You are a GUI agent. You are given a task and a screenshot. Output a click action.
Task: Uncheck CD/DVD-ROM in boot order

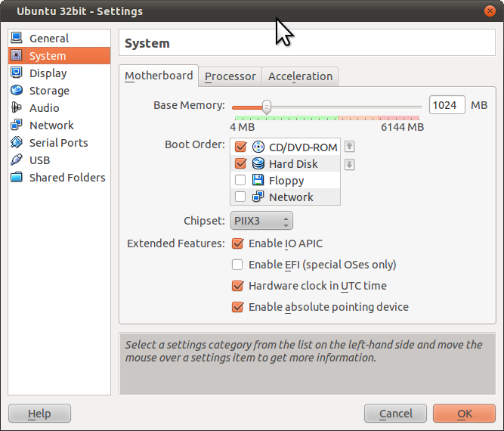(x=241, y=147)
